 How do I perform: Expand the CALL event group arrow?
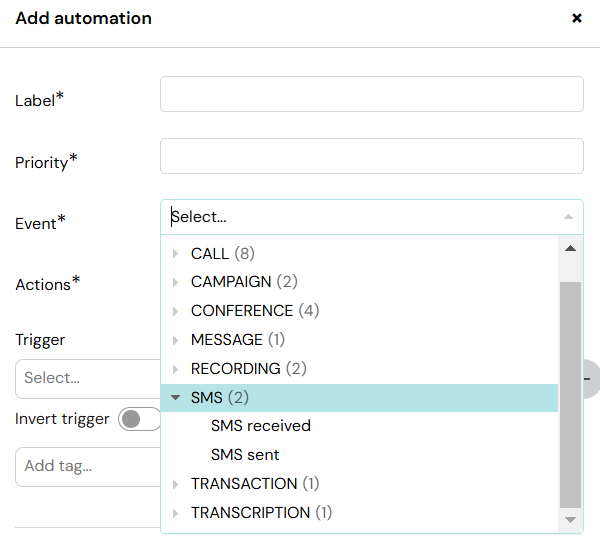175,253
